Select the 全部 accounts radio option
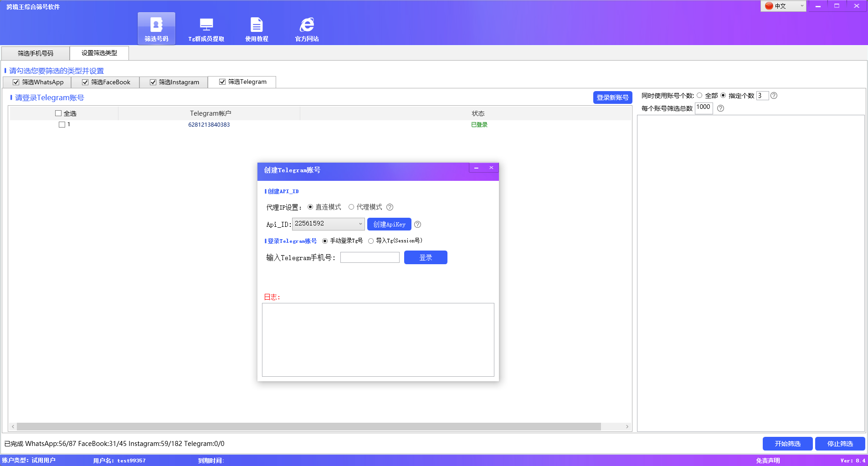868x466 pixels. pyautogui.click(x=699, y=96)
